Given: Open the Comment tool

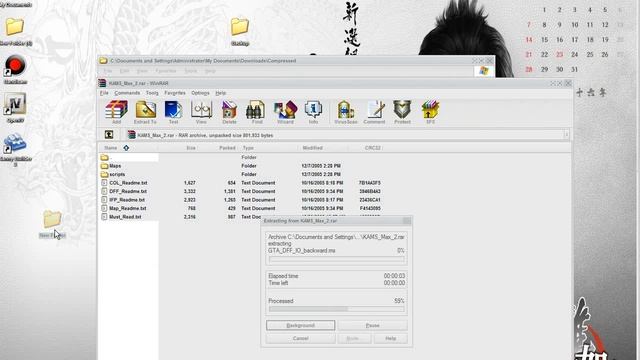Looking at the screenshot, I should (x=374, y=112).
